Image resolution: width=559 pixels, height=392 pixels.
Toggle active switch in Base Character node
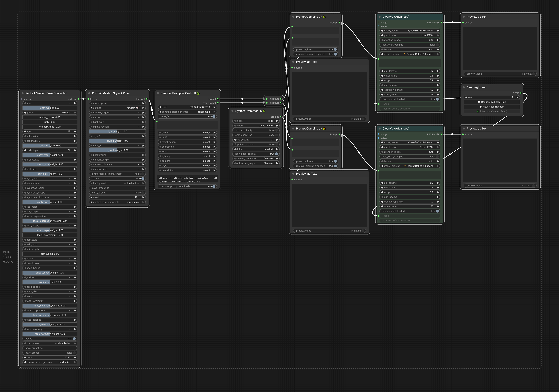pyautogui.click(x=50, y=339)
